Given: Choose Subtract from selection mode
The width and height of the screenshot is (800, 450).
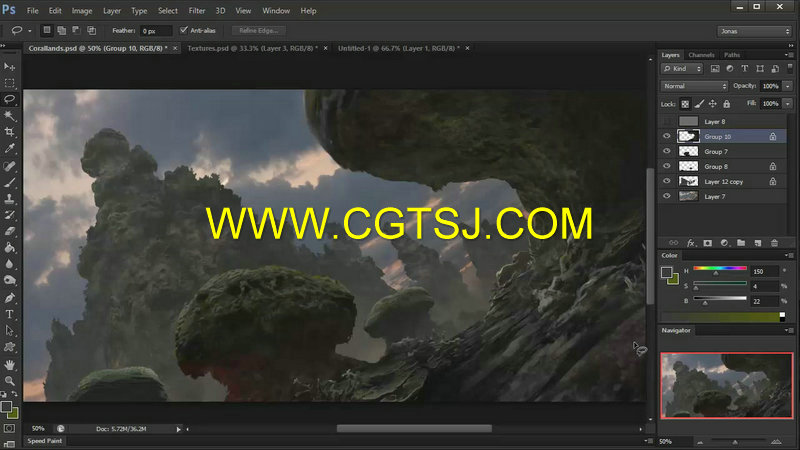Looking at the screenshot, I should tap(77, 31).
